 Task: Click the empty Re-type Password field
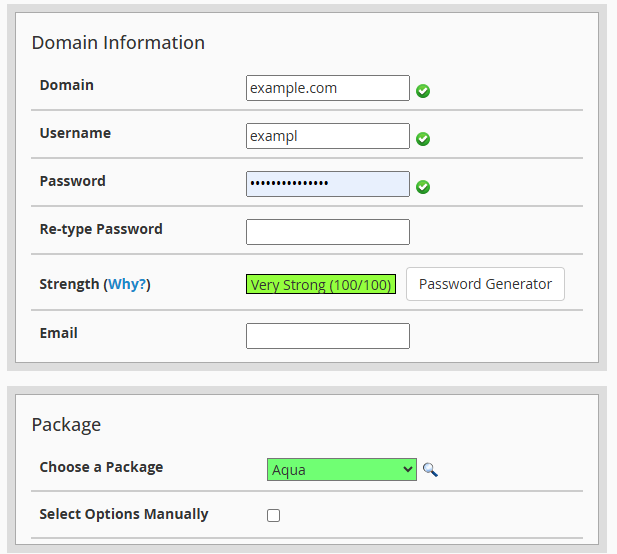click(x=327, y=232)
